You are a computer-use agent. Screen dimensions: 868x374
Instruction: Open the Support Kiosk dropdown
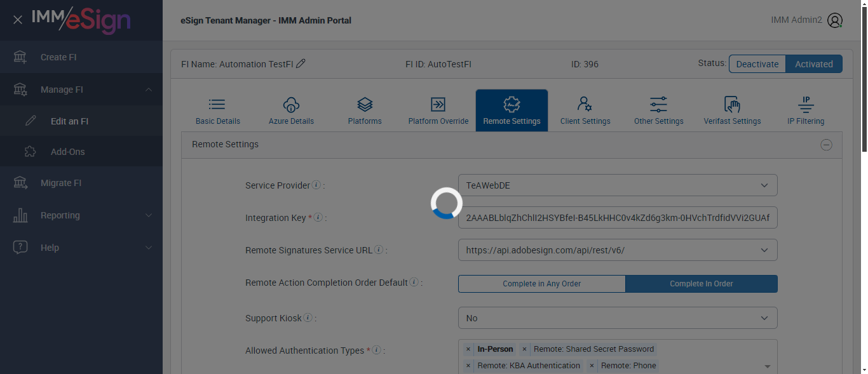point(618,318)
